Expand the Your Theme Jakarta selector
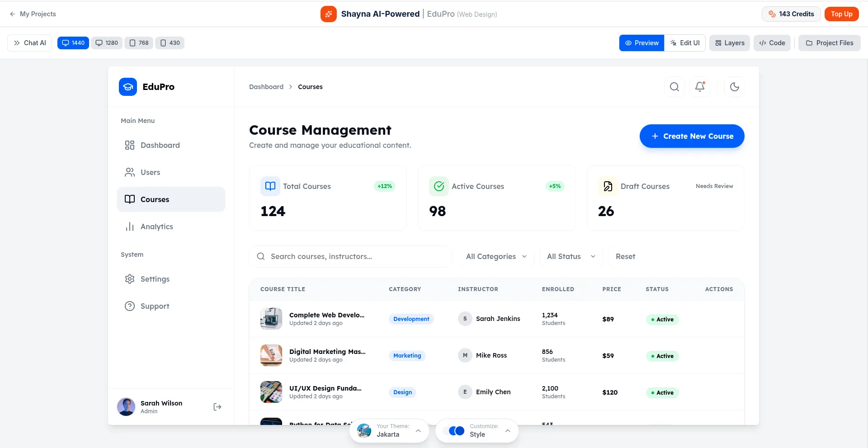Image resolution: width=868 pixels, height=448 pixels. click(x=389, y=431)
